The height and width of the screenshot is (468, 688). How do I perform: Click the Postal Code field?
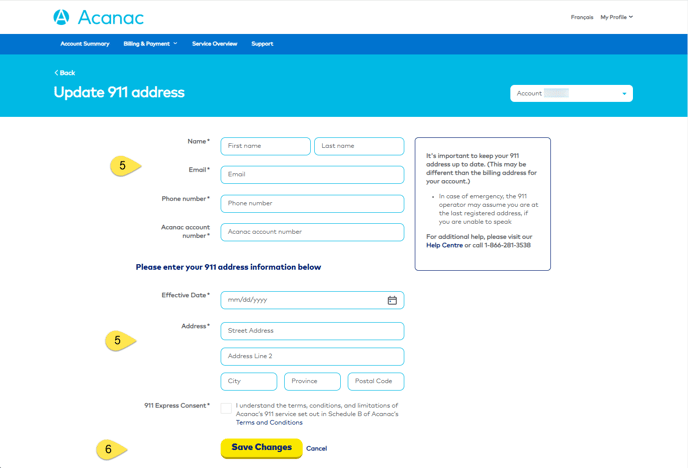376,381
